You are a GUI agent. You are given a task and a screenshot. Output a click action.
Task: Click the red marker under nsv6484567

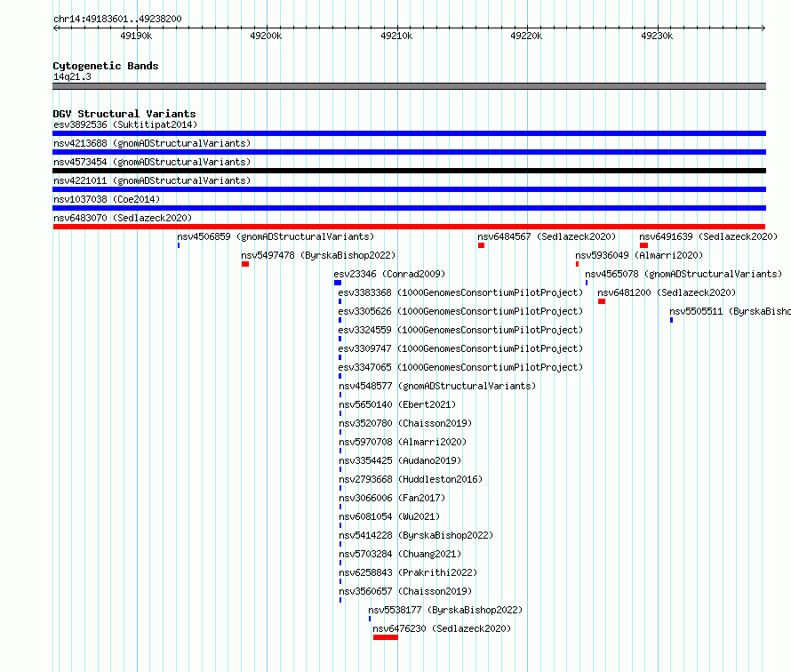[x=481, y=245]
